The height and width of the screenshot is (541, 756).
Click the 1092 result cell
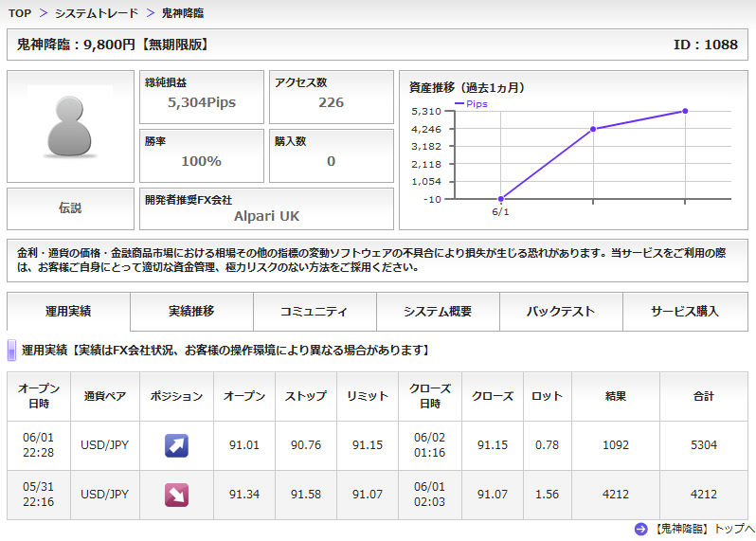click(x=616, y=445)
